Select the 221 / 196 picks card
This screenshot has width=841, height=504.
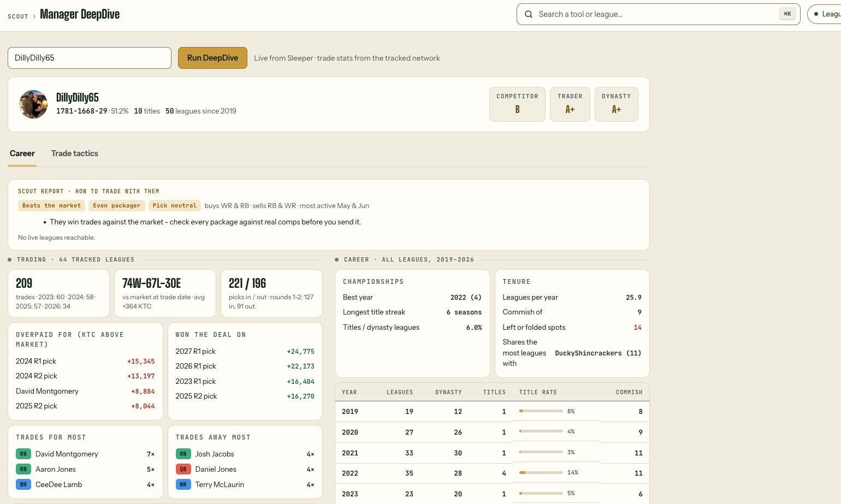(x=271, y=293)
